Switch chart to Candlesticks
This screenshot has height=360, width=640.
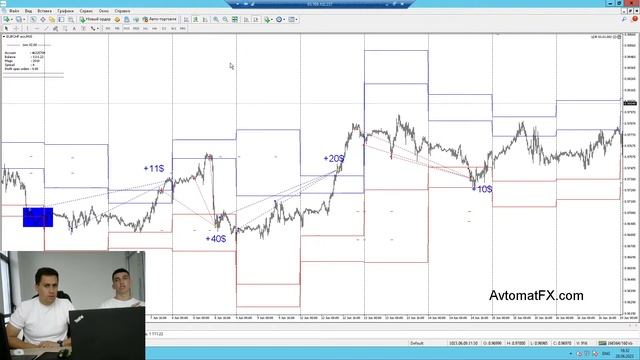(196, 19)
